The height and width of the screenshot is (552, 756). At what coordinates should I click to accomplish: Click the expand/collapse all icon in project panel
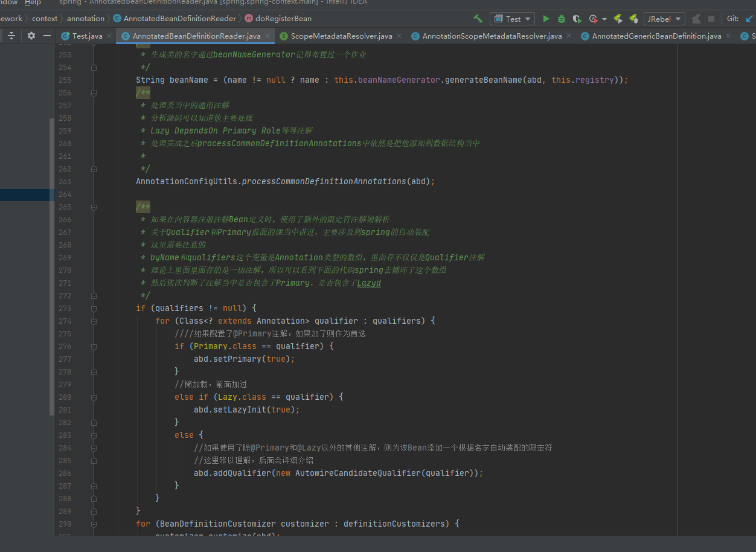pyautogui.click(x=11, y=36)
